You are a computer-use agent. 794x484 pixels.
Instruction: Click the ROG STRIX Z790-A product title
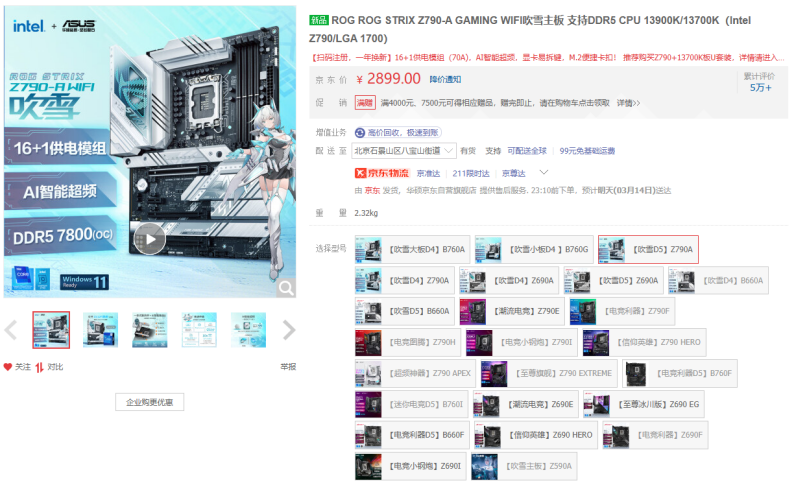[x=530, y=29]
